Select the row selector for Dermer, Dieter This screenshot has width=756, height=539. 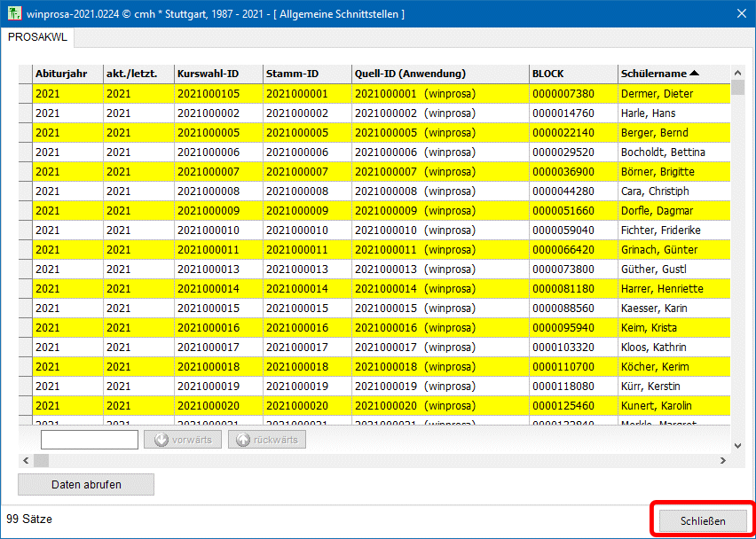point(25,94)
